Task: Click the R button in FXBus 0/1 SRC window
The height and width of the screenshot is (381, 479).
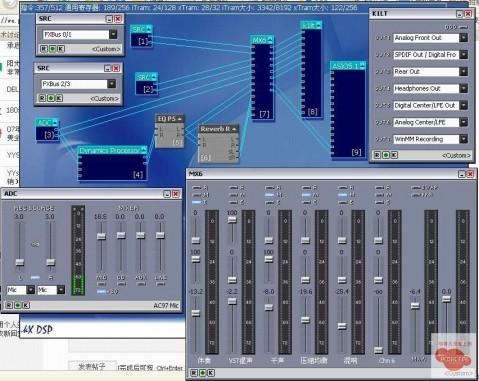Action: tap(44, 49)
